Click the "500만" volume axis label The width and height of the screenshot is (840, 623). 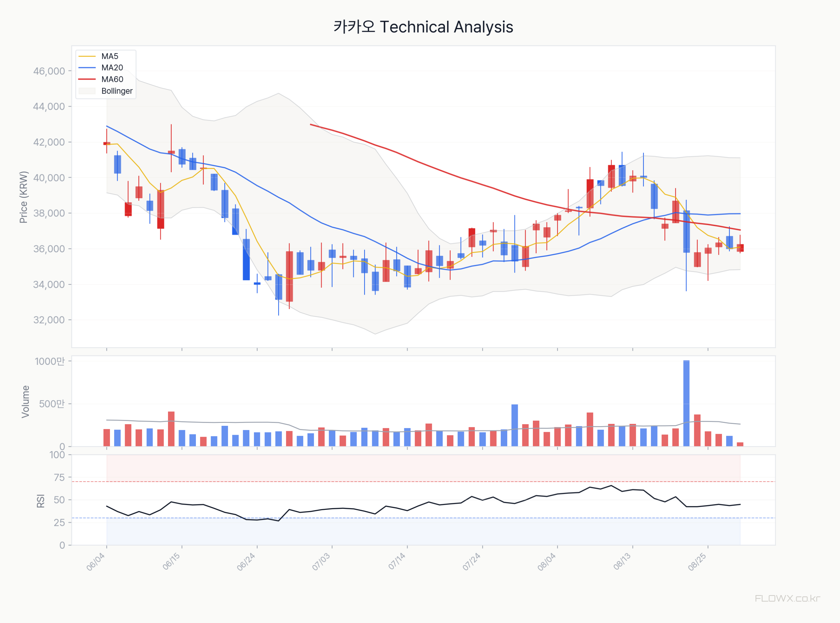[52, 404]
